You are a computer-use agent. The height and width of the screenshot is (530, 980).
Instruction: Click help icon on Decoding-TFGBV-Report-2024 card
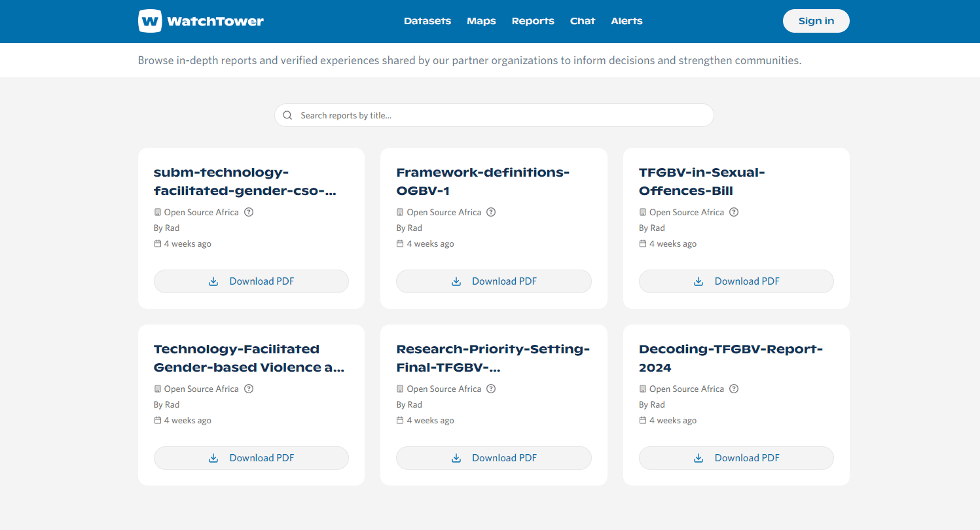pos(734,389)
